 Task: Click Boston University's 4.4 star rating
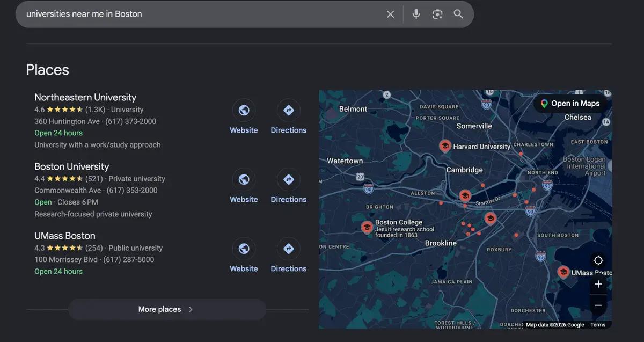pyautogui.click(x=59, y=179)
